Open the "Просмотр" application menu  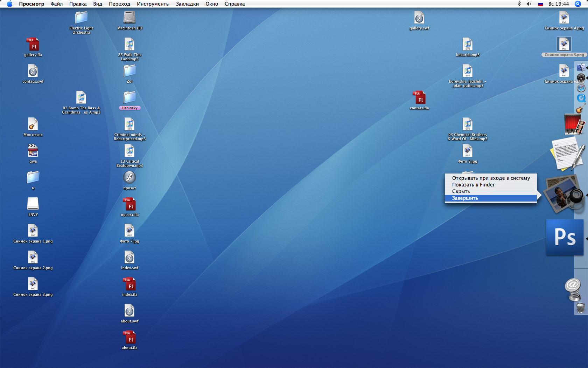pos(31,4)
